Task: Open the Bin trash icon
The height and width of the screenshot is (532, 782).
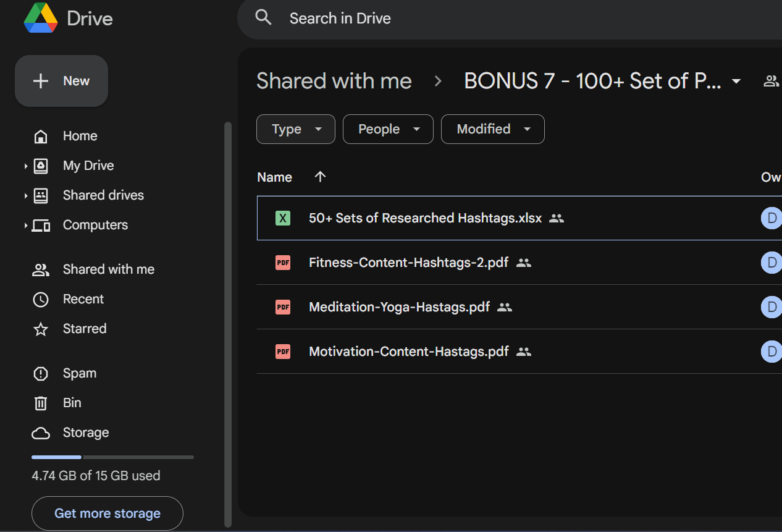Action: pyautogui.click(x=41, y=403)
